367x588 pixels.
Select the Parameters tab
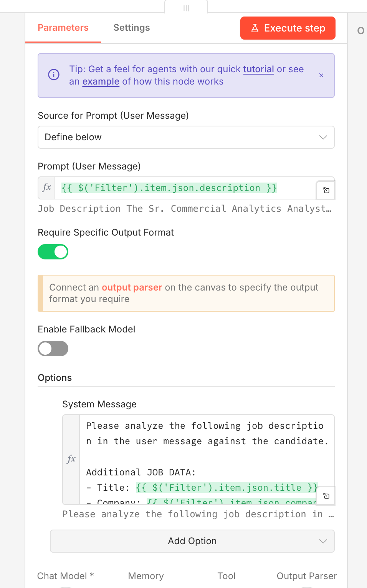point(63,28)
